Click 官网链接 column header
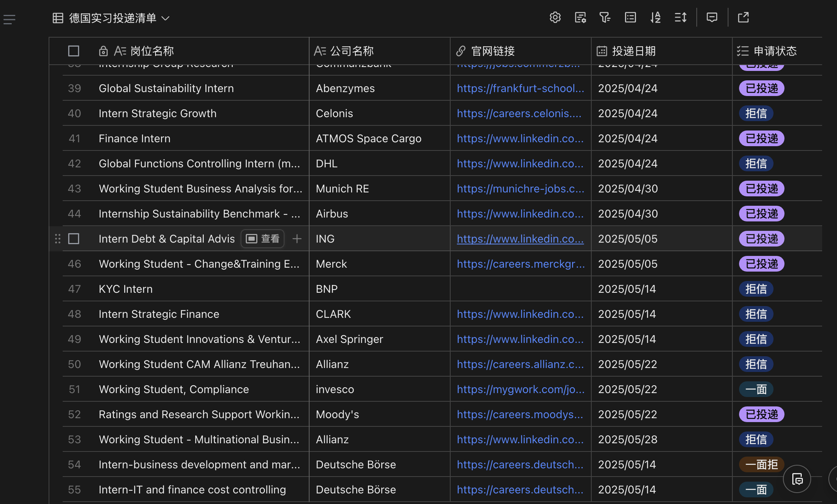Screen dimensions: 837x504 (520, 51)
